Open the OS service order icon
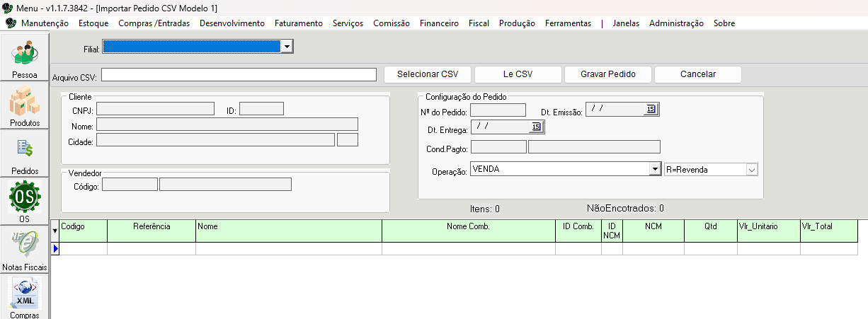 (x=24, y=202)
